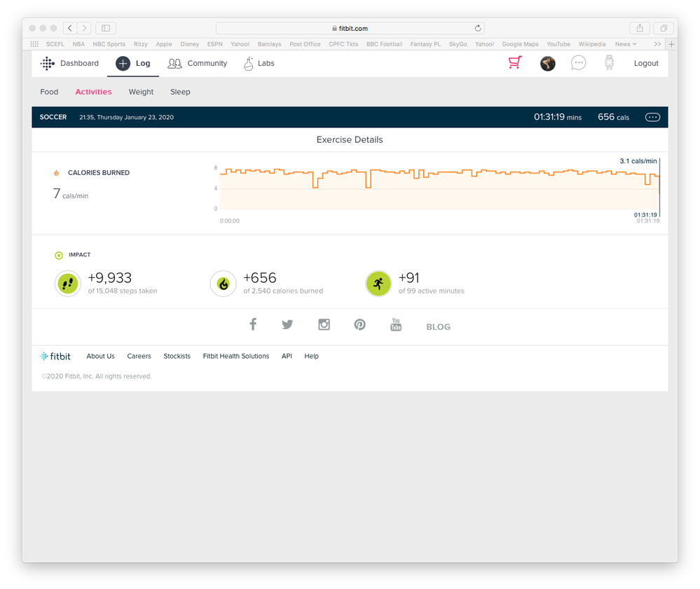Click the +9,933 steps value
The width and height of the screenshot is (700, 589).
[110, 278]
